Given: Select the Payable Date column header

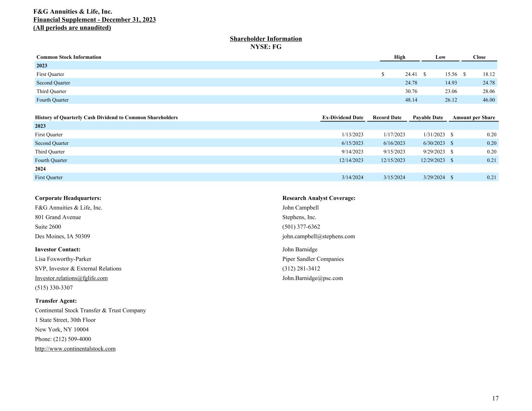Looking at the screenshot, I should click(428, 118).
